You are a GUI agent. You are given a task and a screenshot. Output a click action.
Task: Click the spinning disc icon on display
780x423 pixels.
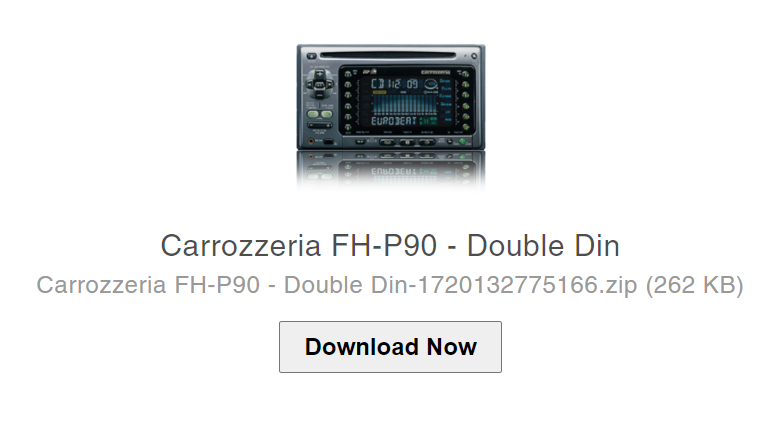point(430,84)
